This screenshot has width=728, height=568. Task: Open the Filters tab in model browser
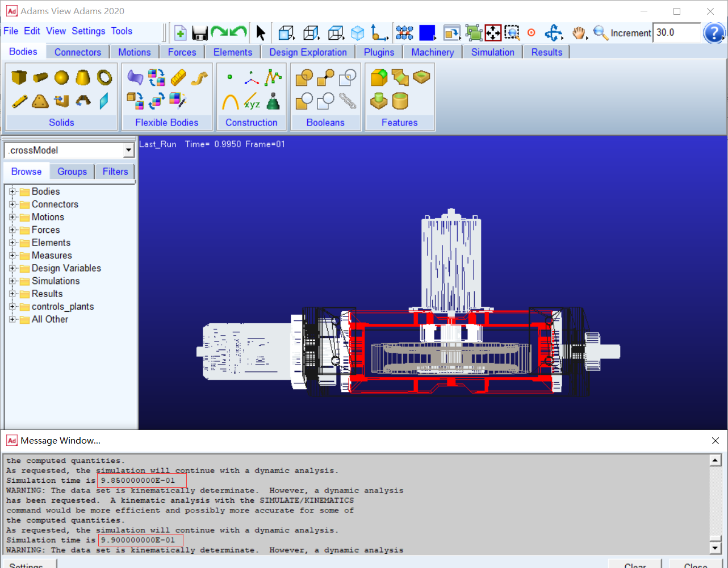pos(115,172)
